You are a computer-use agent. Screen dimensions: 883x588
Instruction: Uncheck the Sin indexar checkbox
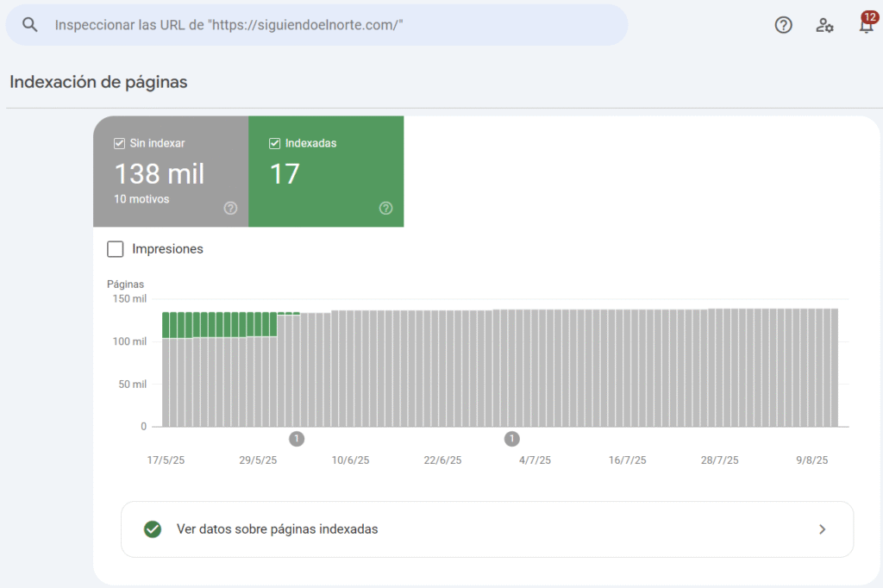(120, 143)
